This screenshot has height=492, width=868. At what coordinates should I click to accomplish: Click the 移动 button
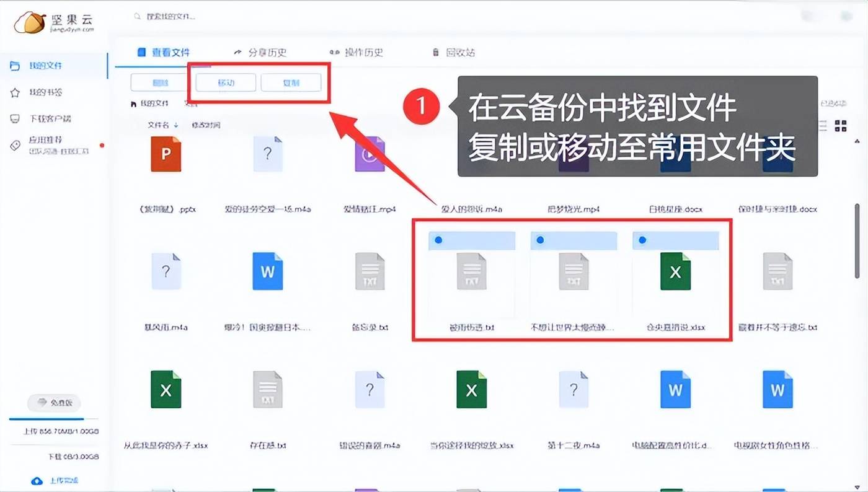226,82
